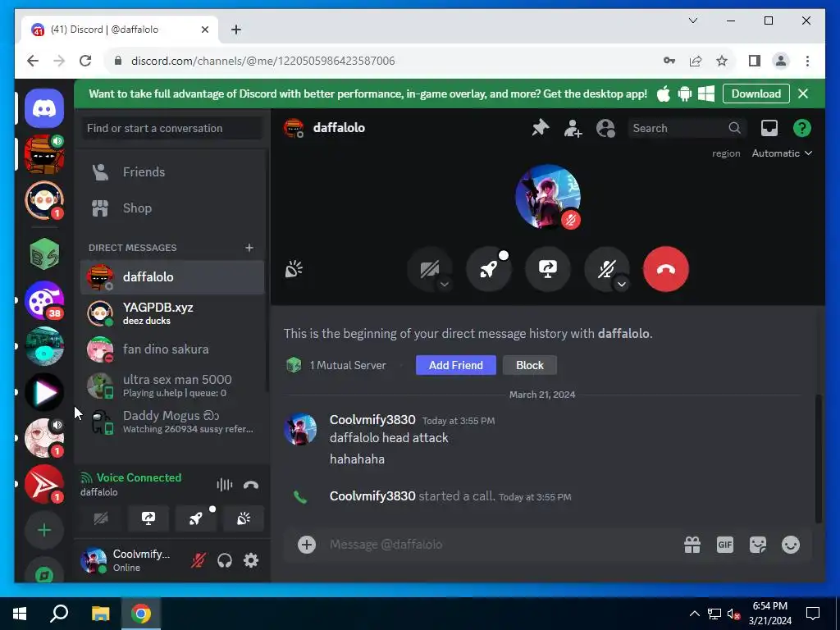Reload the page in Chrome

tap(85, 61)
